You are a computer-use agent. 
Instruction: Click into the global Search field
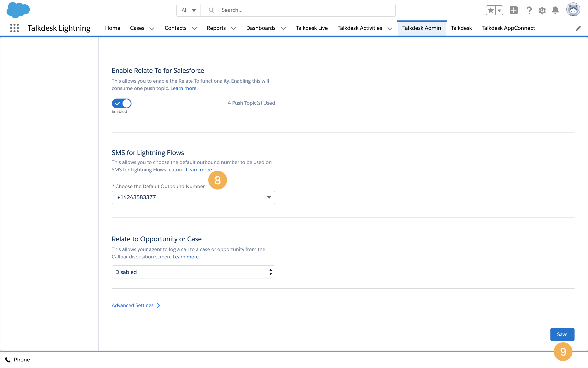(x=298, y=10)
